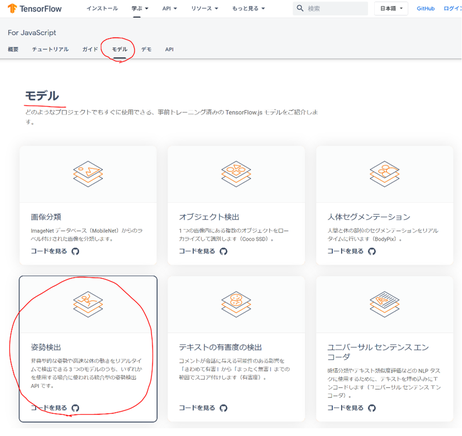
Task: Click the TensorFlow logo
Action: click(x=35, y=9)
